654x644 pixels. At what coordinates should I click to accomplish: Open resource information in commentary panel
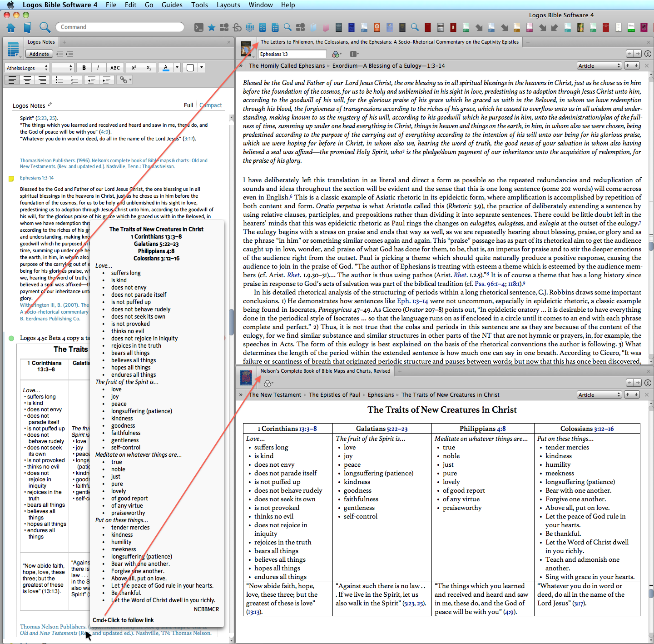coord(648,54)
